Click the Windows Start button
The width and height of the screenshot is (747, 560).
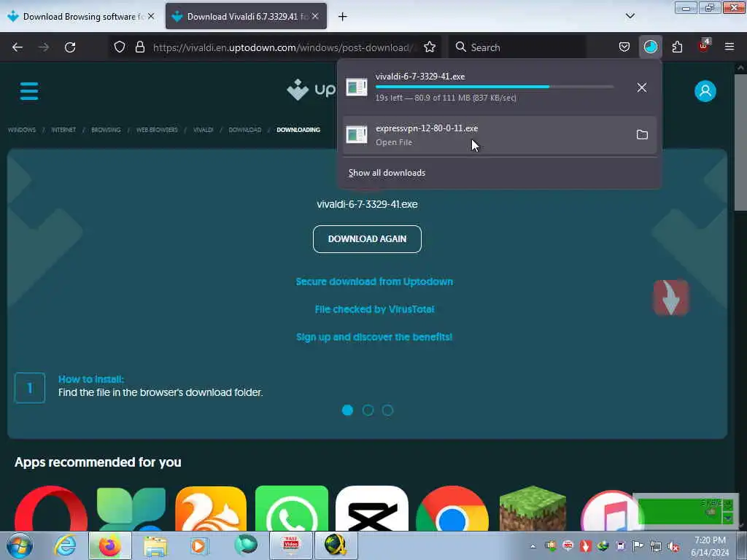pos(20,545)
